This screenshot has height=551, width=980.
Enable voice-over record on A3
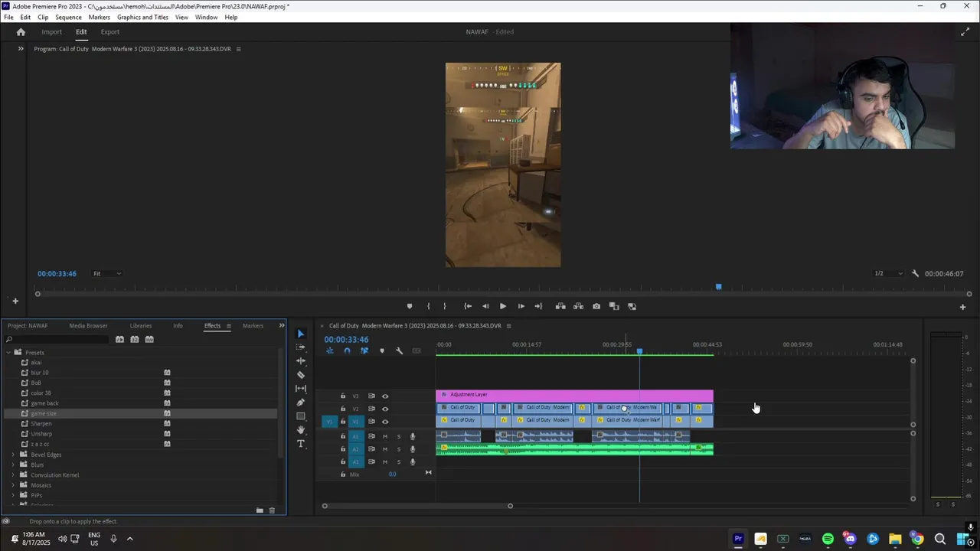pos(413,462)
